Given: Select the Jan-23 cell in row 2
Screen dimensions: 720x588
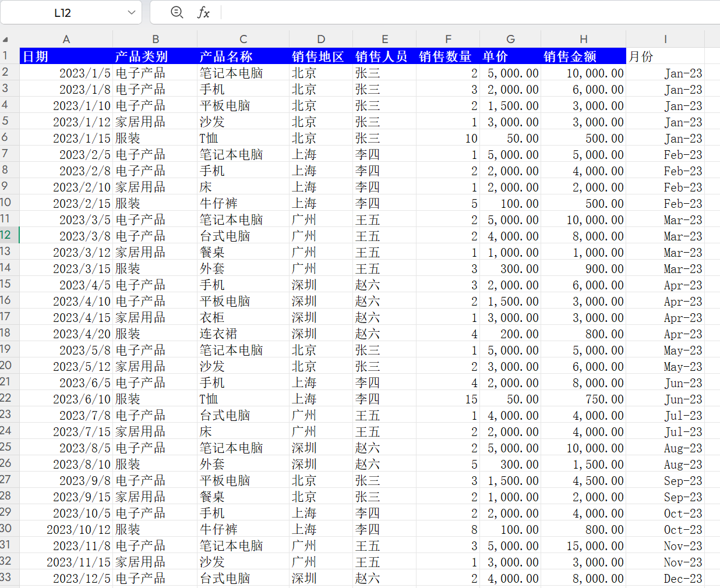Looking at the screenshot, I should [x=665, y=73].
